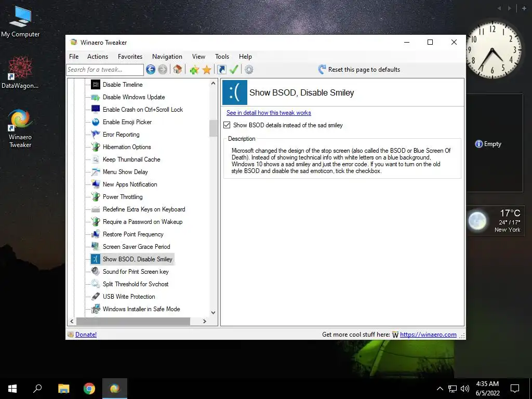
Task: Click the Enable Emoji Picker blue face icon
Action: 96,122
